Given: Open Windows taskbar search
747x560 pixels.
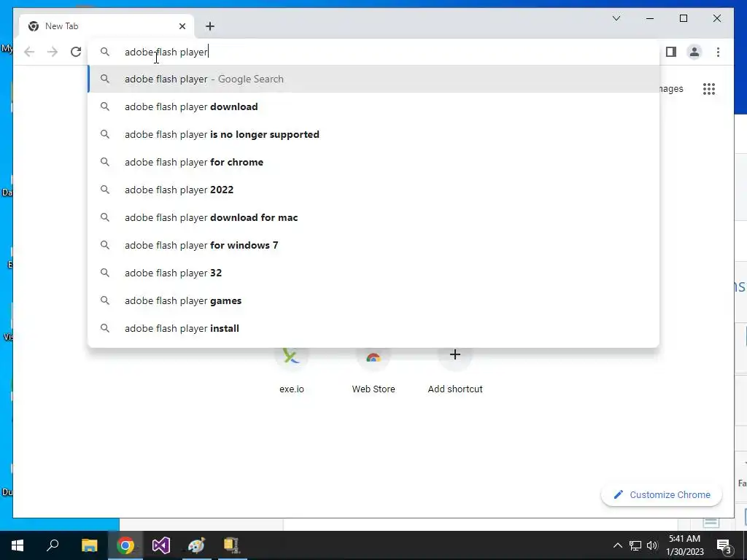Looking at the screenshot, I should [53, 545].
